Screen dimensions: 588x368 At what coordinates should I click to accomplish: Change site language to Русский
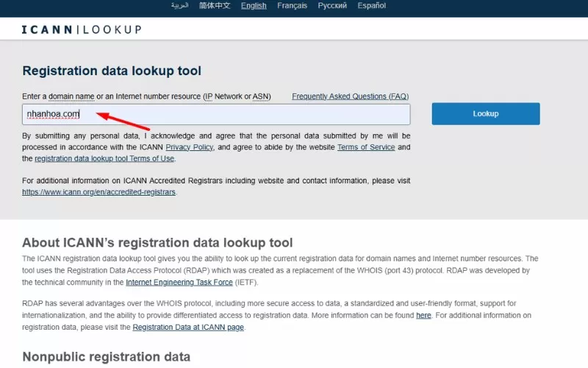(x=332, y=6)
